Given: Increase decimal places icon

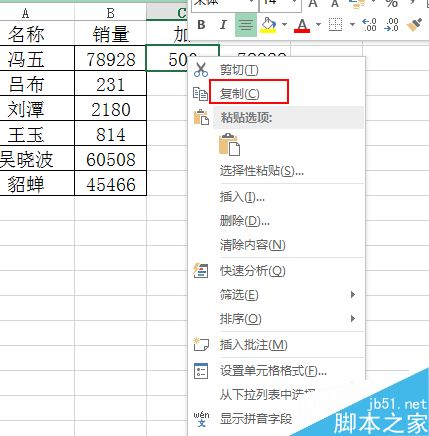Looking at the screenshot, I should pyautogui.click(x=369, y=25).
